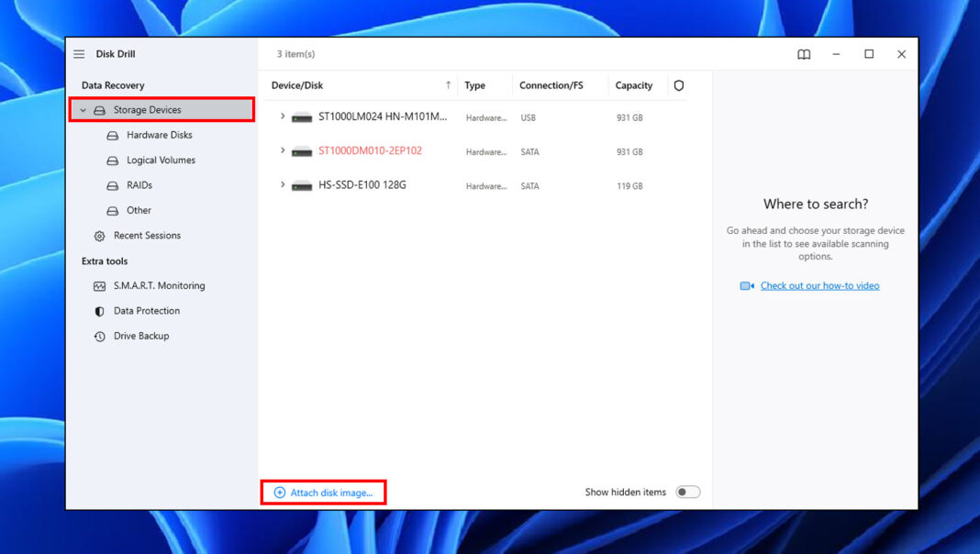Open the hamburger menu

[x=79, y=53]
